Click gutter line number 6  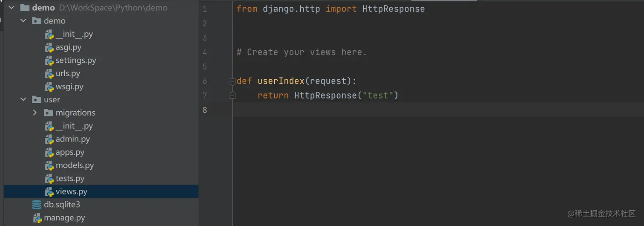coord(205,81)
